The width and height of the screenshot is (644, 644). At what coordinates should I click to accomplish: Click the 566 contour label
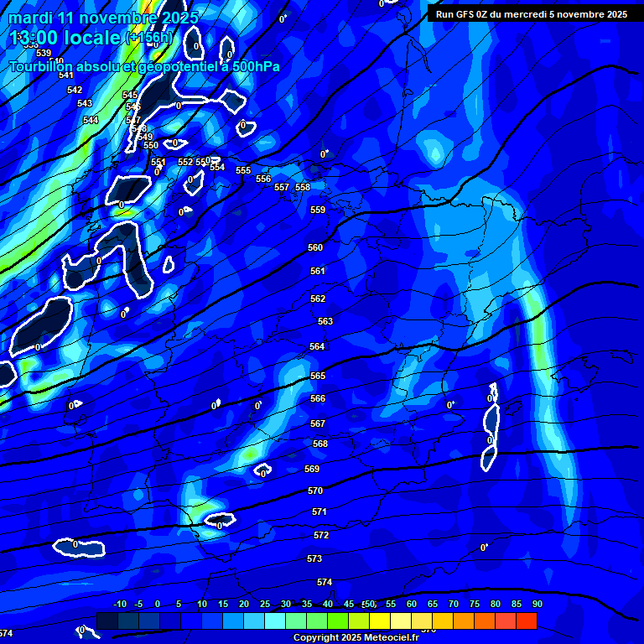coord(318,399)
